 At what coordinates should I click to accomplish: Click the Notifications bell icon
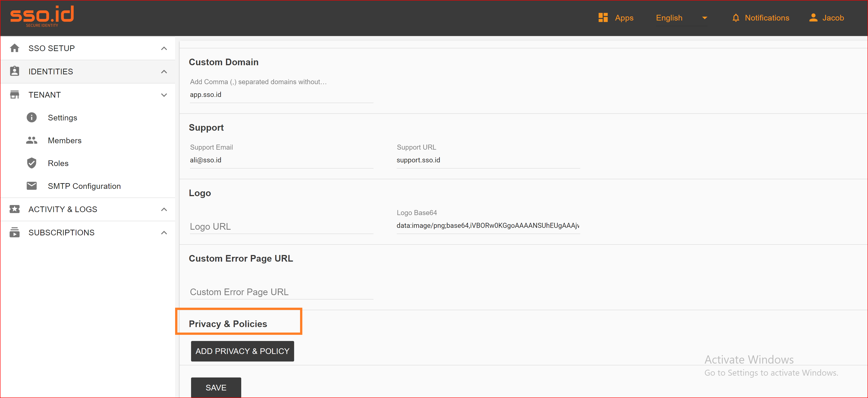click(x=736, y=18)
